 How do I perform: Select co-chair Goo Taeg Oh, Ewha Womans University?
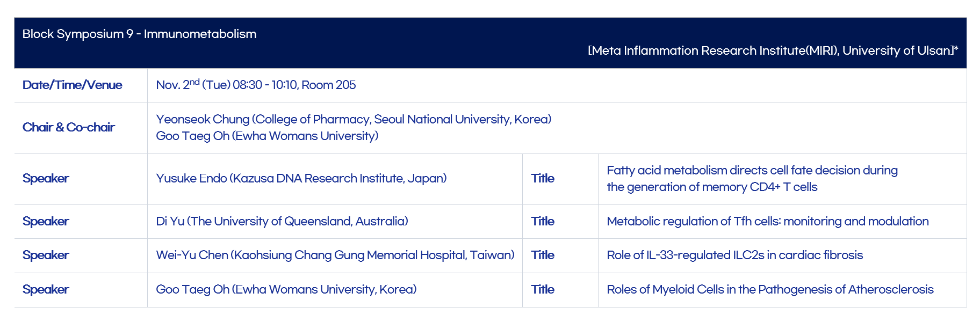point(267,136)
